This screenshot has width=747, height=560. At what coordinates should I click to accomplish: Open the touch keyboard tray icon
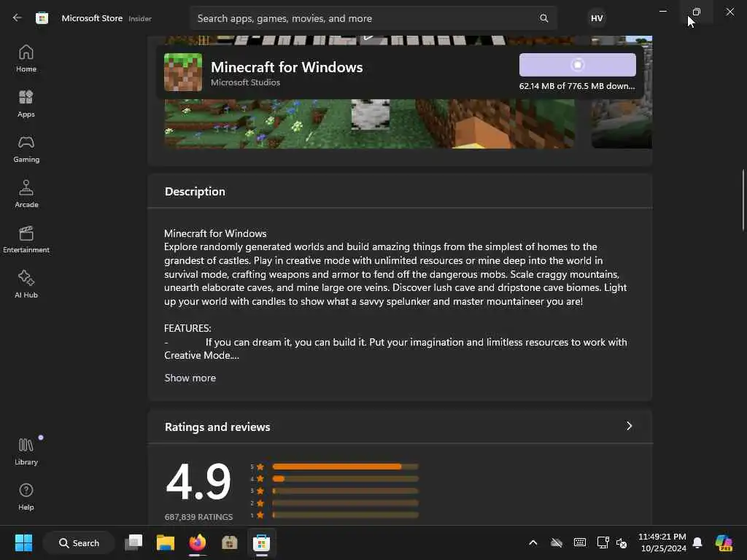click(580, 542)
